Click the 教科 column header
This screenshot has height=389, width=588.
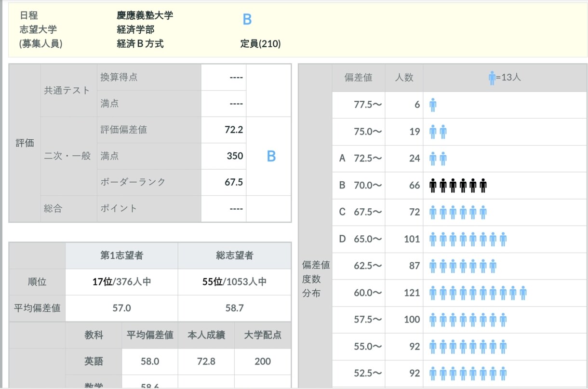coord(94,335)
